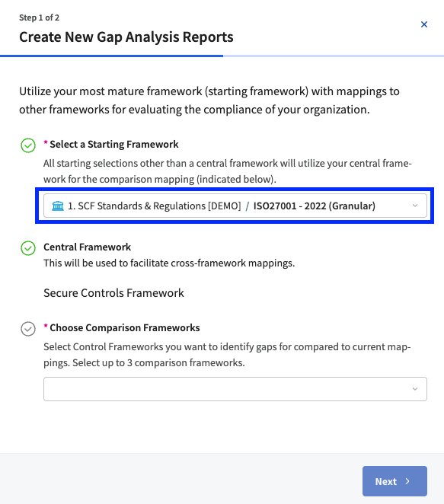Screen dimensions: 444x504
Task: Click the green checkmark beside Select a Starting Framework
Action: [x=28, y=145]
